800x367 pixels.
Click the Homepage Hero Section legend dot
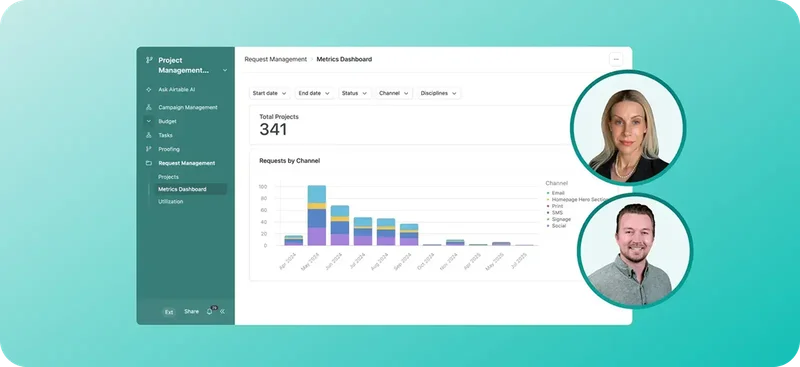click(x=548, y=200)
